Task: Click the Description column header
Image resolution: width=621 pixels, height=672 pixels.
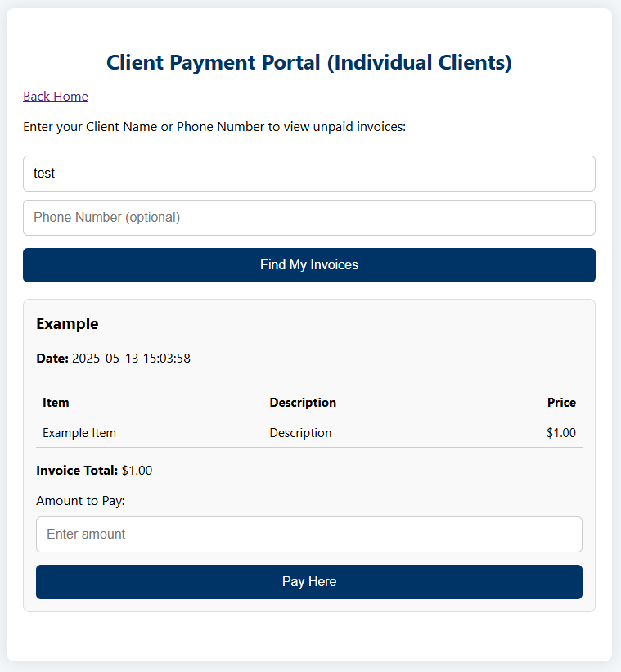Action: tap(303, 402)
